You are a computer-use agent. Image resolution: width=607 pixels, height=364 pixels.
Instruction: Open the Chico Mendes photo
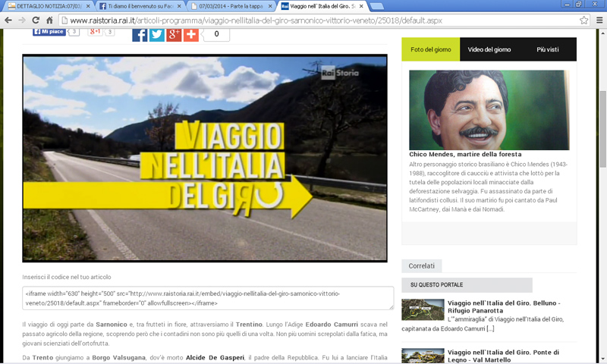pyautogui.click(x=489, y=110)
